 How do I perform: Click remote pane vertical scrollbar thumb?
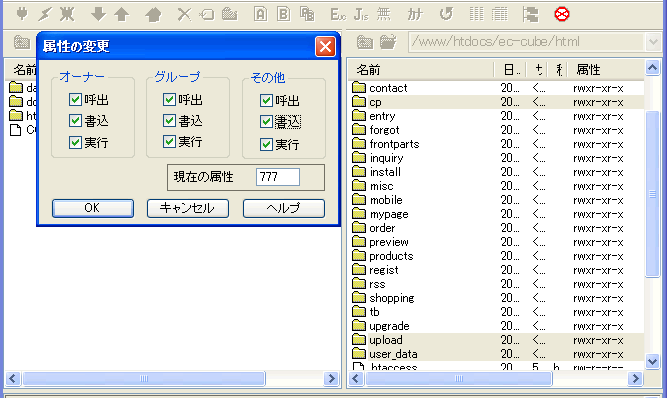coord(653,194)
